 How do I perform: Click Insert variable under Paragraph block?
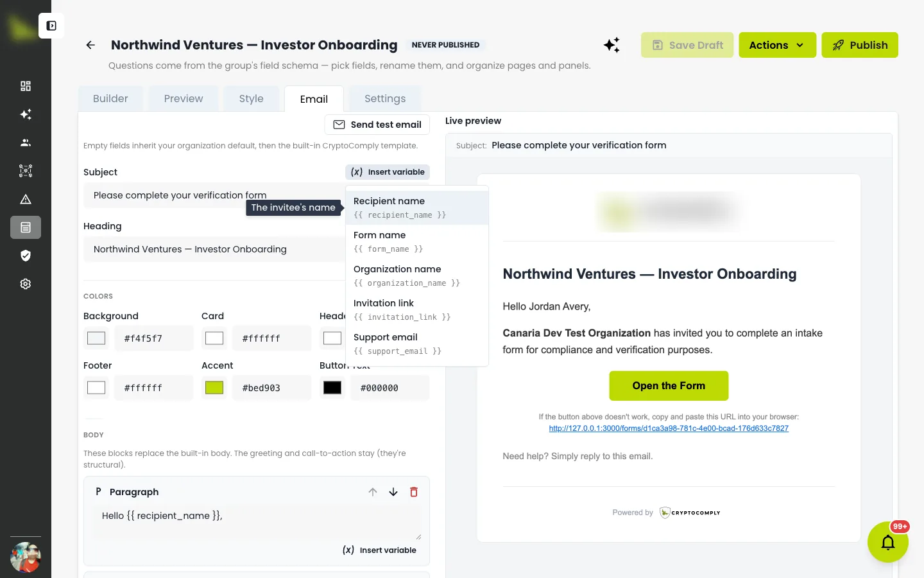[379, 550]
